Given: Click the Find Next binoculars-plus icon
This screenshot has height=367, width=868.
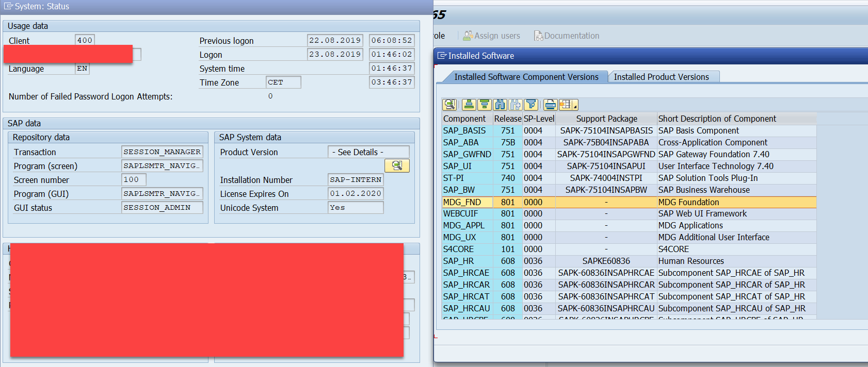Looking at the screenshot, I should tap(515, 105).
